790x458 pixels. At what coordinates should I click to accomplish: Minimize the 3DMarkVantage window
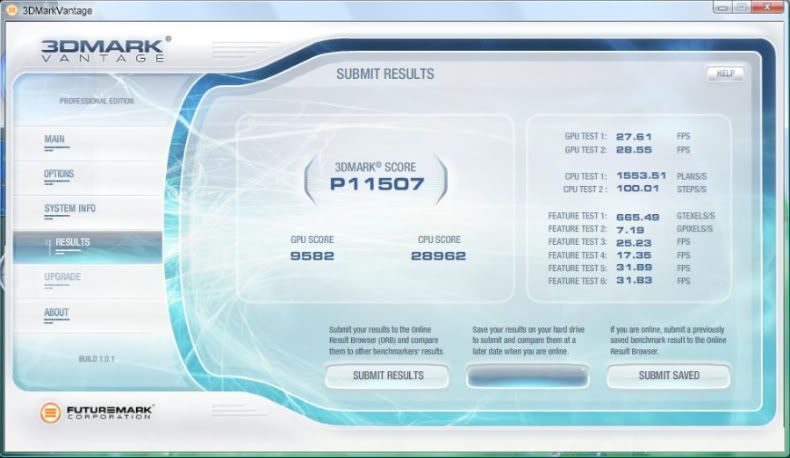pyautogui.click(x=723, y=8)
